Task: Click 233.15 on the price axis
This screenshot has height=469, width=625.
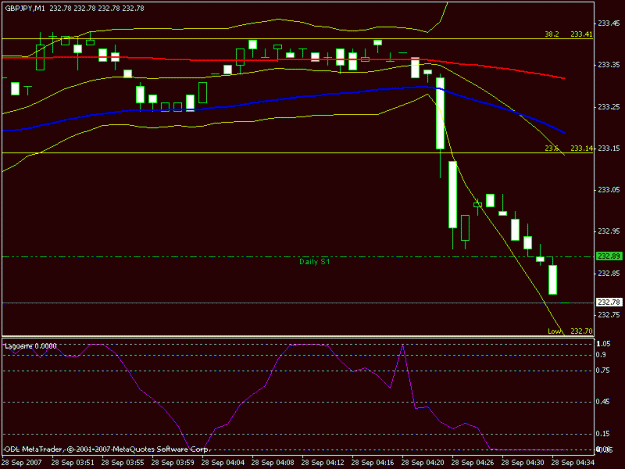Action: point(609,149)
